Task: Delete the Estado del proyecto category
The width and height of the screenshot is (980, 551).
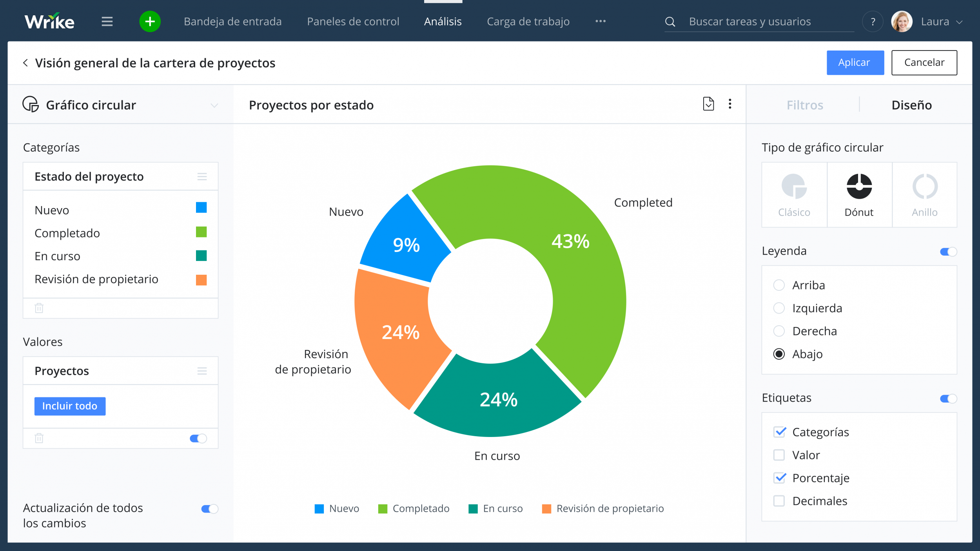Action: 39,308
